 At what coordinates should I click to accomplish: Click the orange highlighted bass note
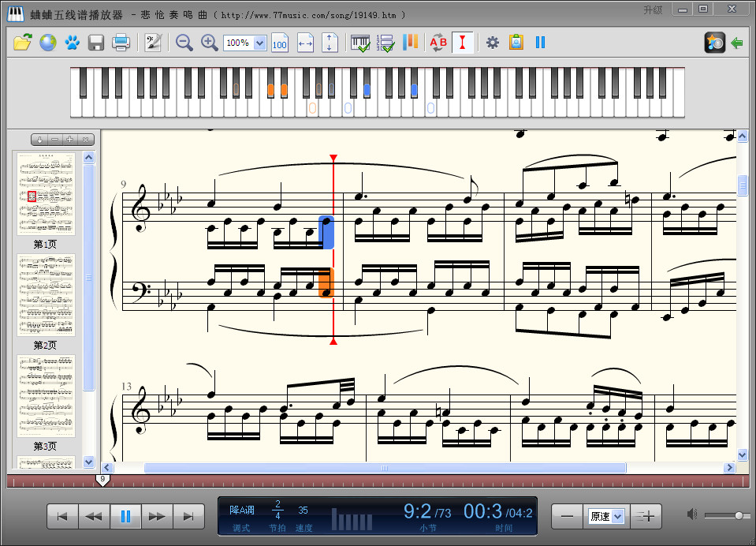point(326,283)
